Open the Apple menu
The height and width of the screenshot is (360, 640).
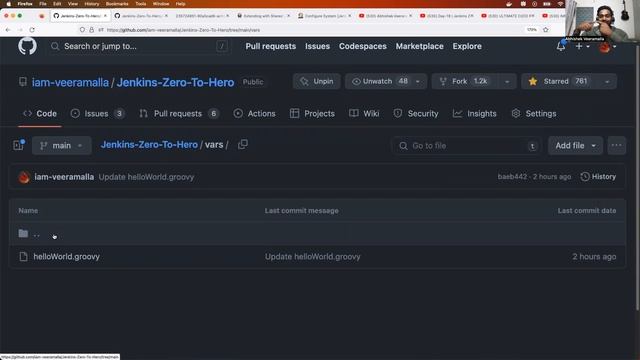click(x=9, y=4)
